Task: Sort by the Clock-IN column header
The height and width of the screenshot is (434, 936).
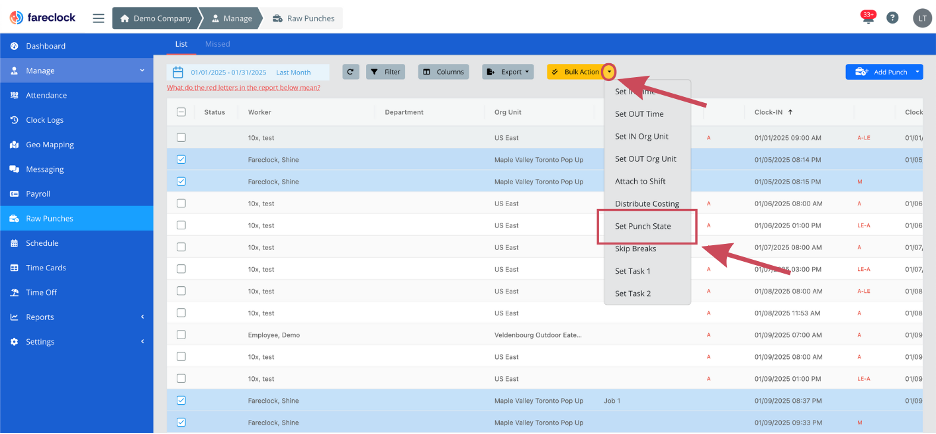Action: pyautogui.click(x=775, y=112)
